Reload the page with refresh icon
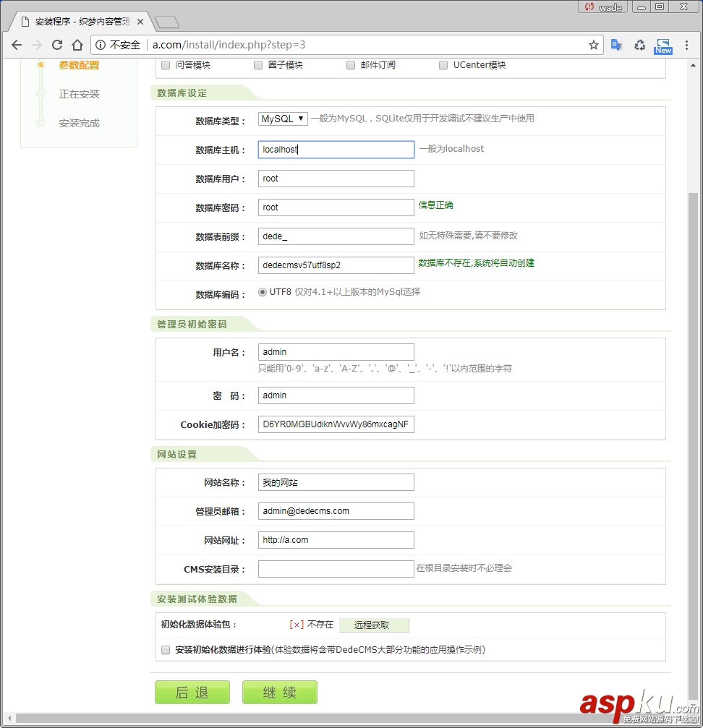The height and width of the screenshot is (728, 703). 57,45
